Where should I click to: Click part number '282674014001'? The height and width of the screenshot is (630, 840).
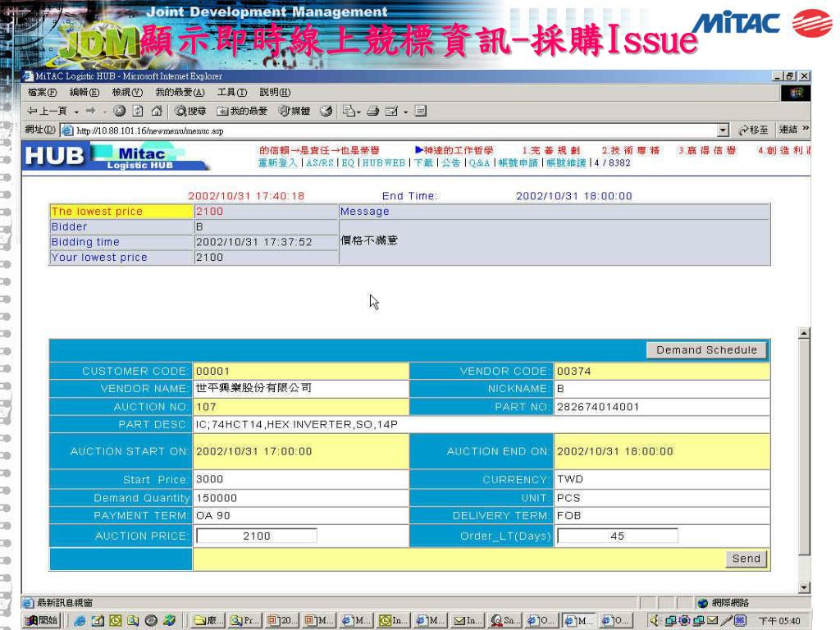click(598, 407)
